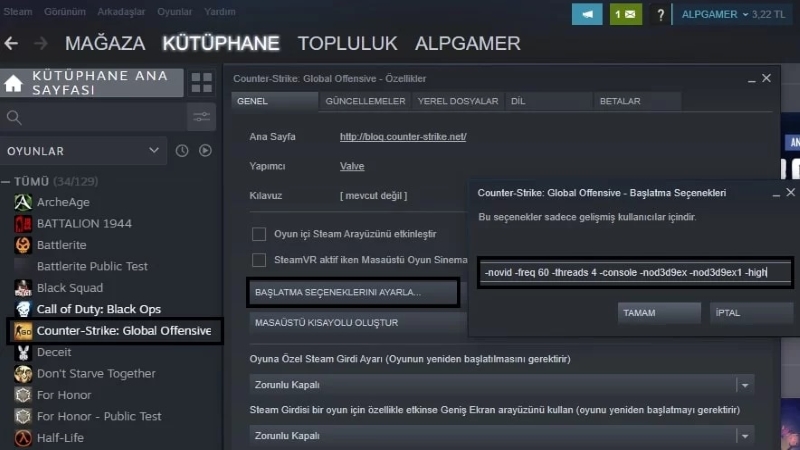Click TAMAM to confirm launch options
800x450 pixels.
click(x=659, y=313)
